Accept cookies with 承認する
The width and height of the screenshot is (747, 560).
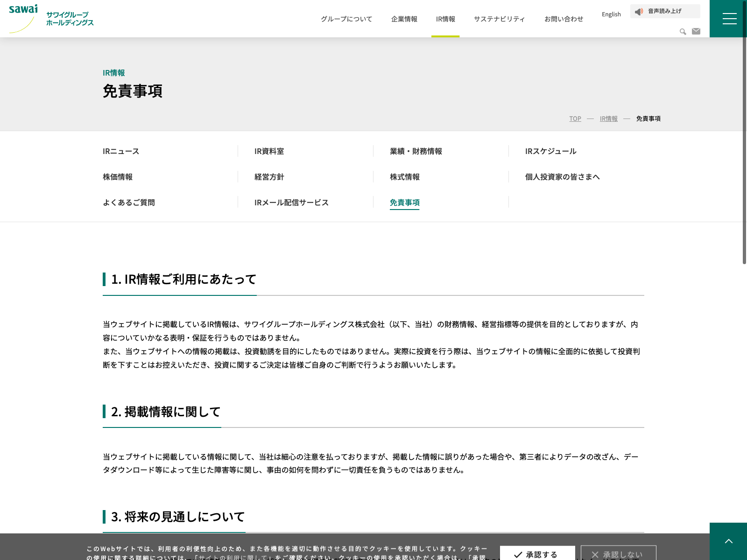point(537,554)
